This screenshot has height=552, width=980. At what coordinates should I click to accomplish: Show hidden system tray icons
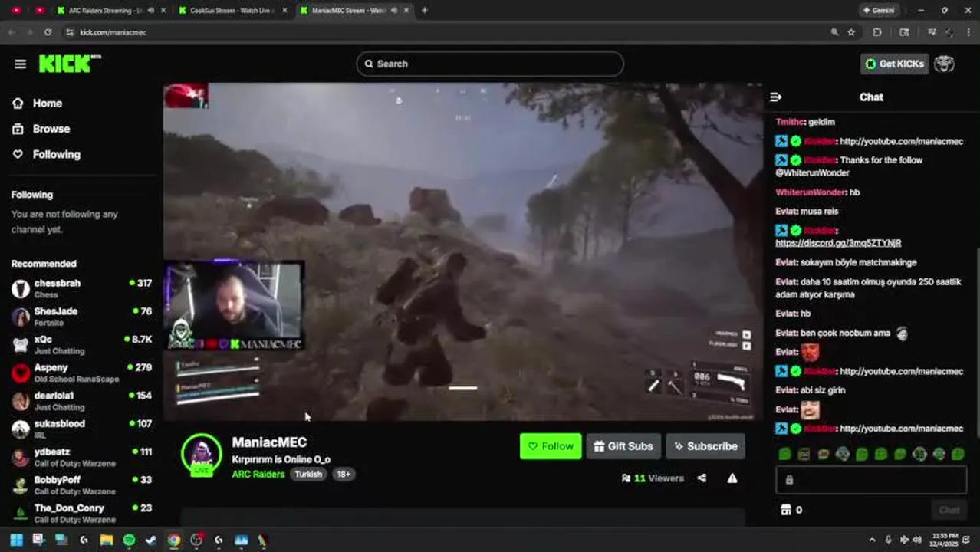tap(872, 540)
